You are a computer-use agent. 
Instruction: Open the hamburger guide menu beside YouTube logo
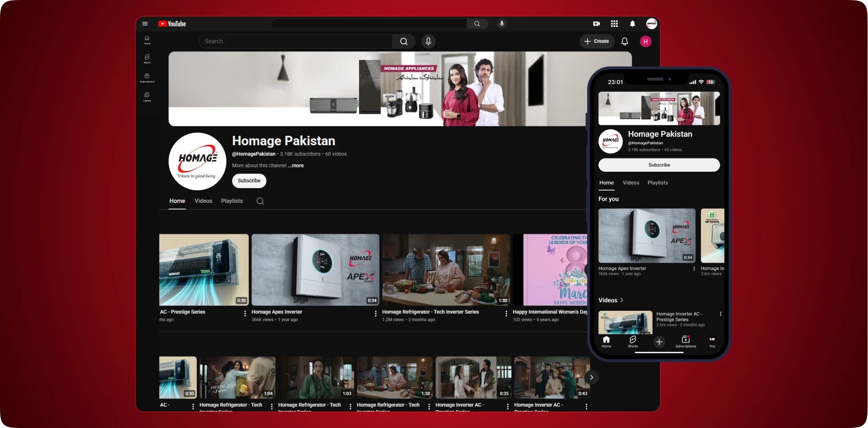click(x=145, y=24)
